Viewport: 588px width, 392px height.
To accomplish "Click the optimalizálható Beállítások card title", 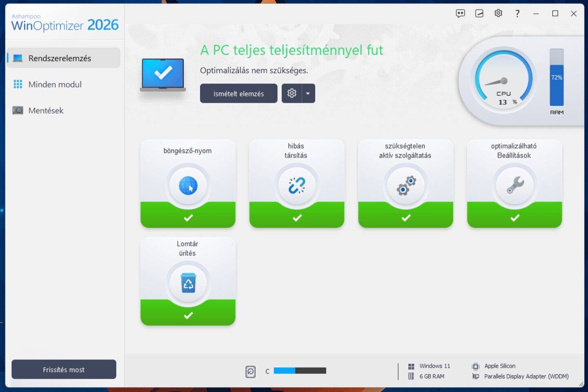I will pyautogui.click(x=514, y=151).
